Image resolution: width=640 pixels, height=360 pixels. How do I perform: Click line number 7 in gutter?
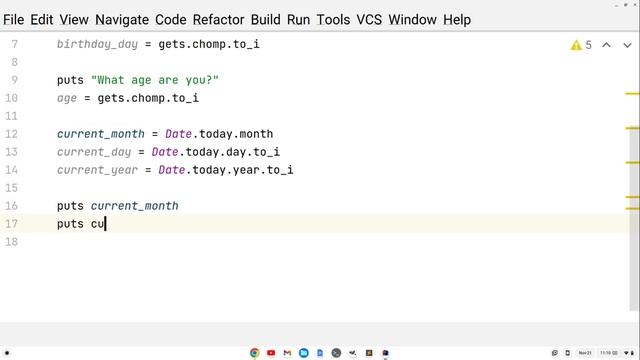(14, 44)
